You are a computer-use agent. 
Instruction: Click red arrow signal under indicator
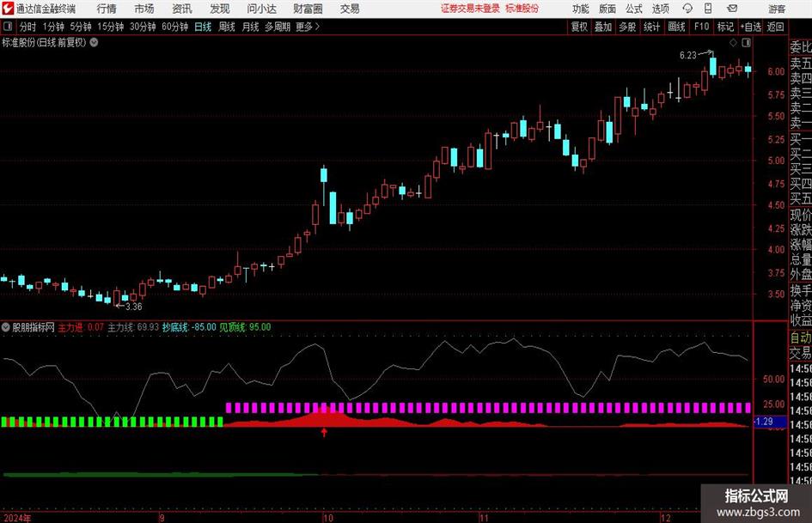[x=324, y=432]
